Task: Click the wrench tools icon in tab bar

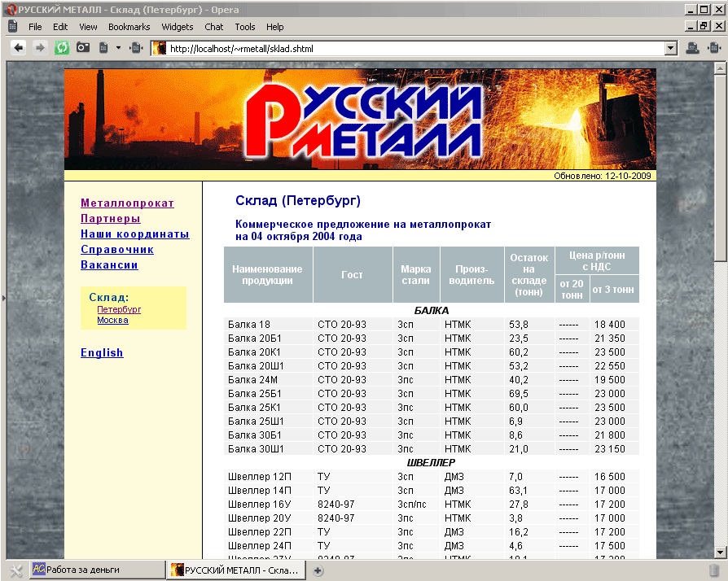Action: pyautogui.click(x=15, y=570)
